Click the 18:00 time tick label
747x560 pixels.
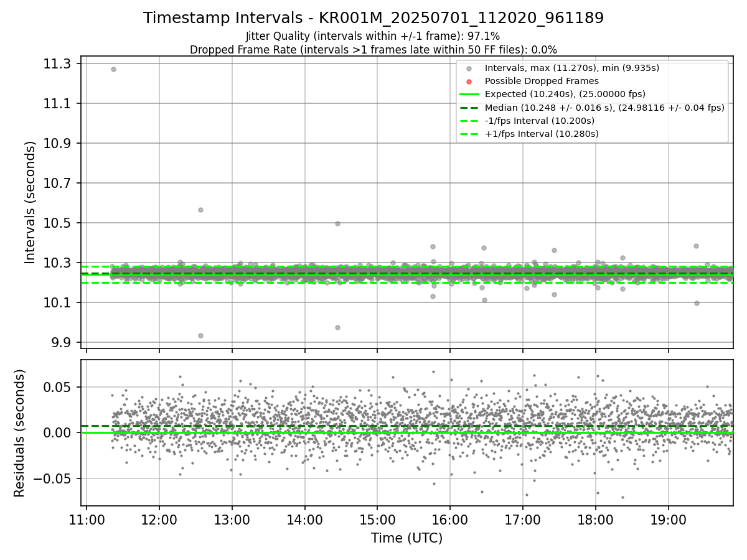[596, 519]
